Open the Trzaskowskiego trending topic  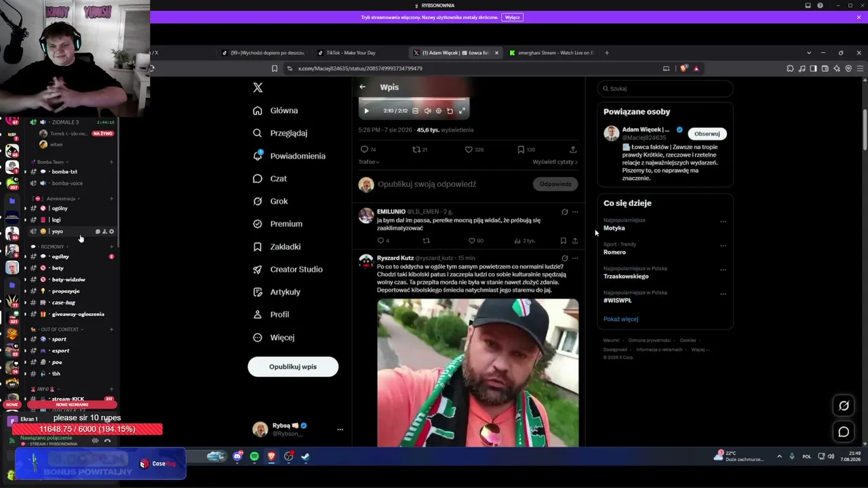(x=626, y=277)
